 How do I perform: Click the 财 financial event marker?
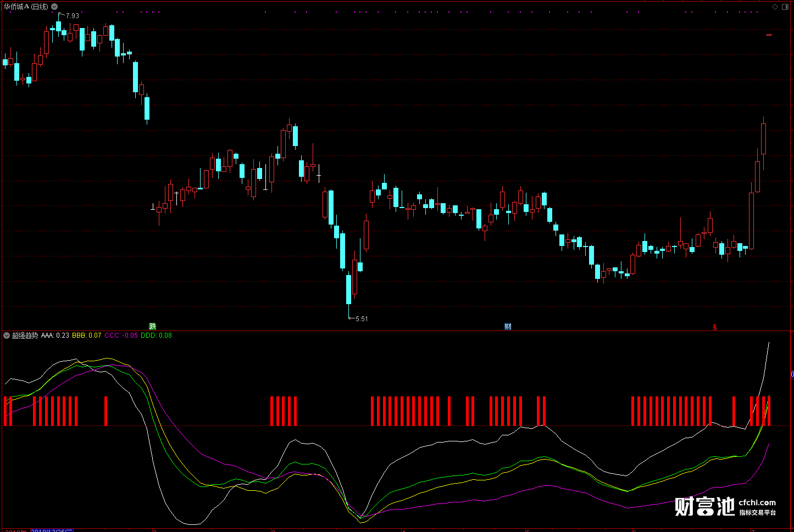(508, 327)
